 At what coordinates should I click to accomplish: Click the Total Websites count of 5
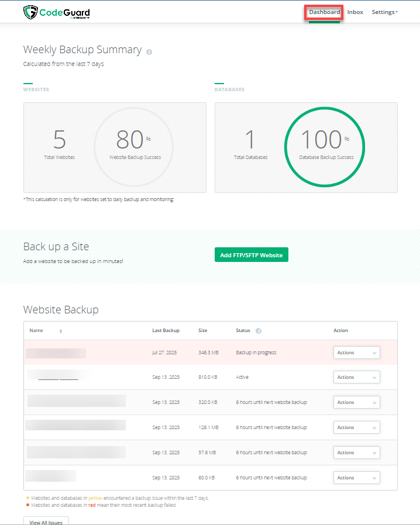[x=59, y=140]
